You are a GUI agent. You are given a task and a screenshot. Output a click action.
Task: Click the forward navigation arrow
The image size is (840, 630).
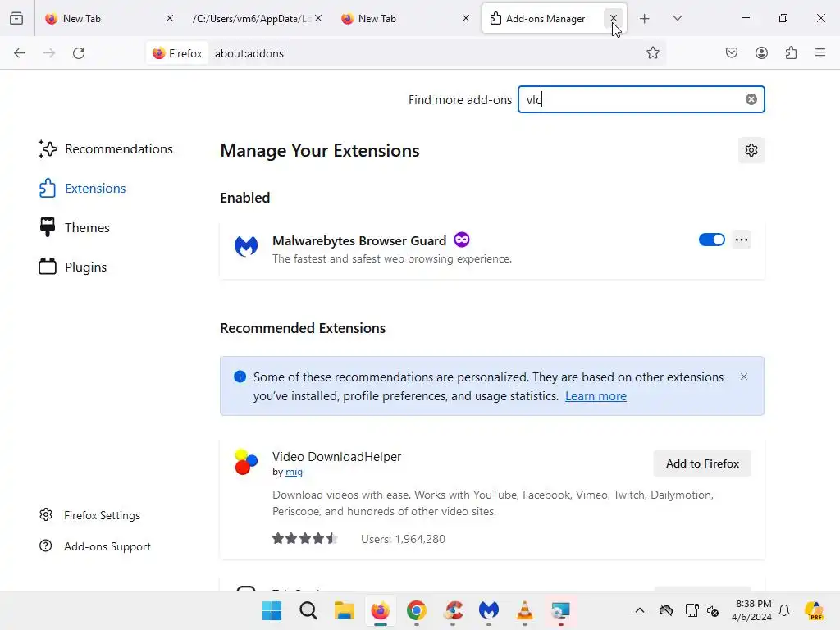pos(49,53)
